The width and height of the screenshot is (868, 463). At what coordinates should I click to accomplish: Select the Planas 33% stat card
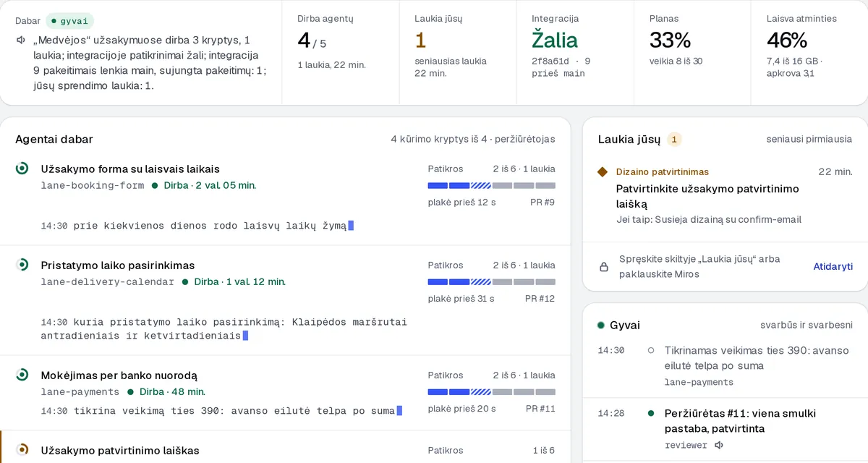tap(692, 53)
